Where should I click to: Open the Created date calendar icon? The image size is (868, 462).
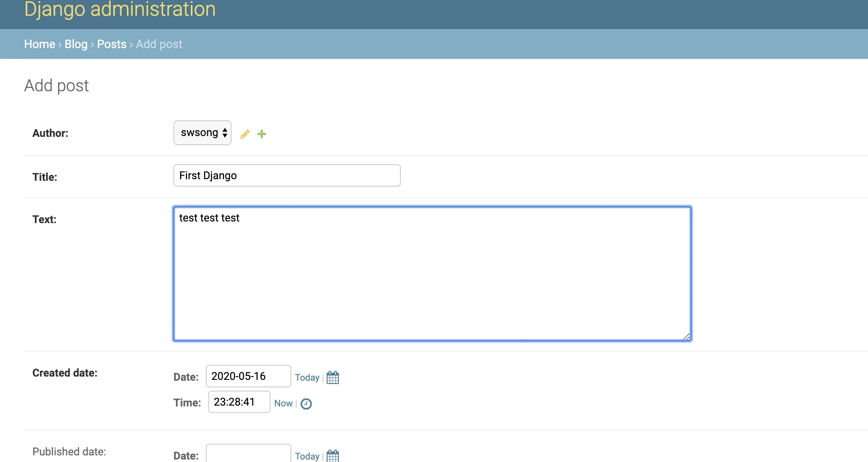333,377
